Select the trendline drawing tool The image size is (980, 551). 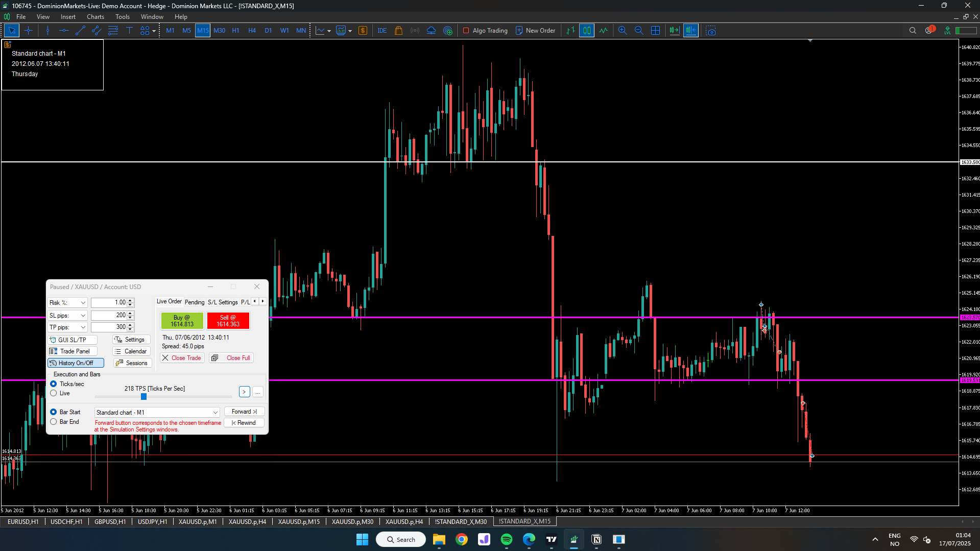(x=80, y=31)
